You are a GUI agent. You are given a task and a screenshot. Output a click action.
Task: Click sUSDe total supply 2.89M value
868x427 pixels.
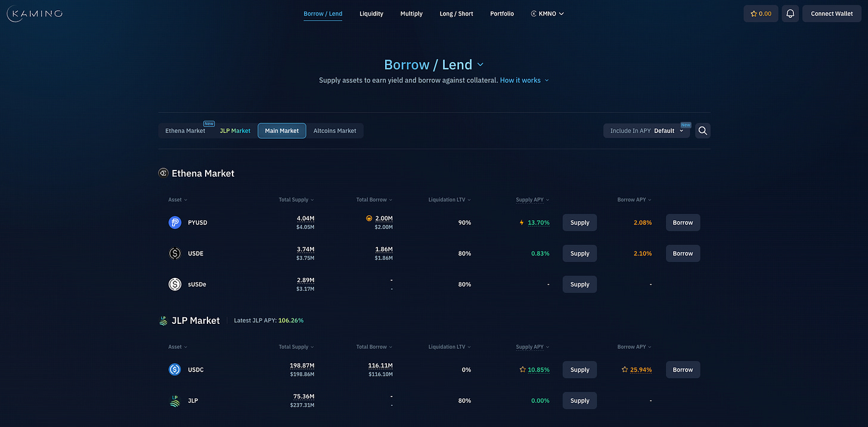[305, 280]
